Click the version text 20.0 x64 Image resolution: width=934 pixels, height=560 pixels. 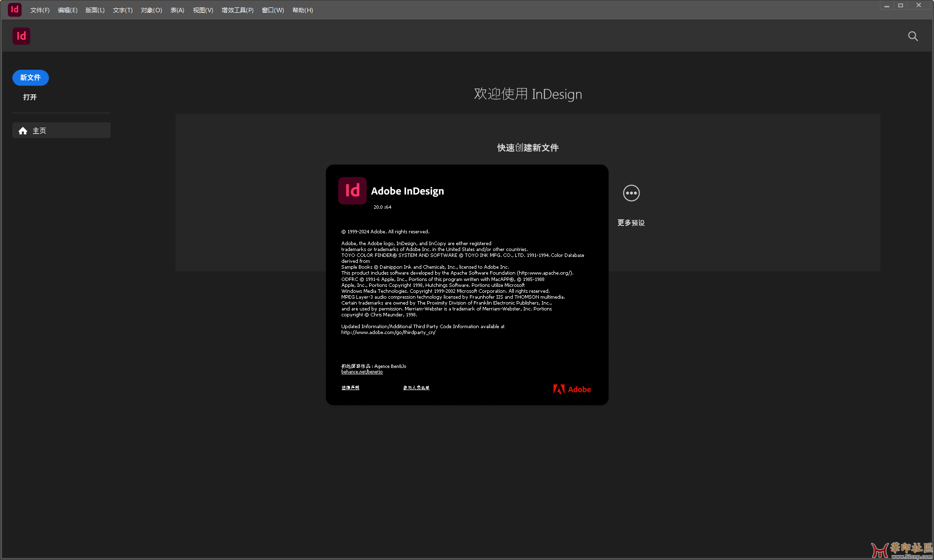pyautogui.click(x=382, y=207)
